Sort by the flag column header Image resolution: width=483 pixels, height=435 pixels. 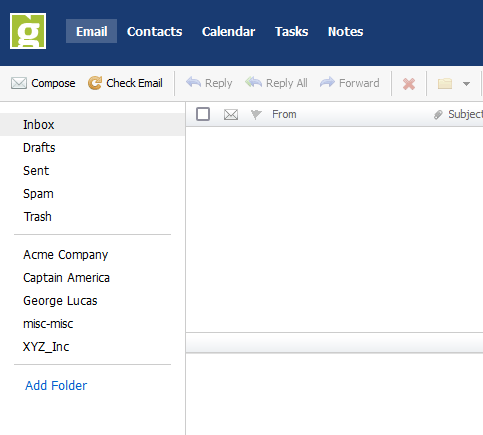click(256, 114)
